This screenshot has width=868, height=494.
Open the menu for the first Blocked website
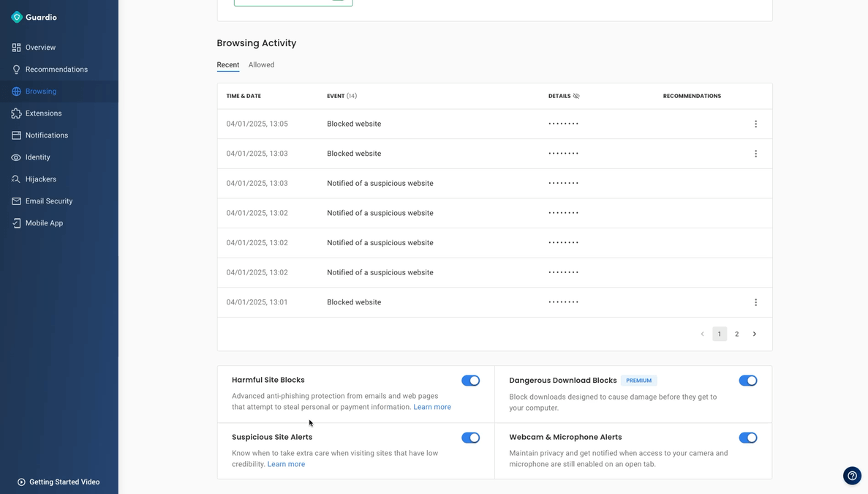(x=755, y=123)
